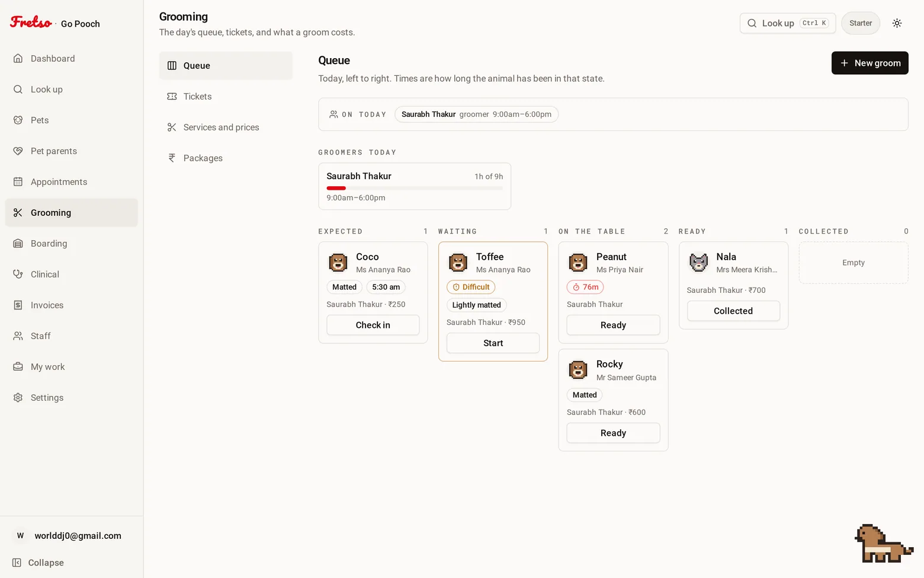Click the 5:30 am tag on Coco

tap(386, 287)
